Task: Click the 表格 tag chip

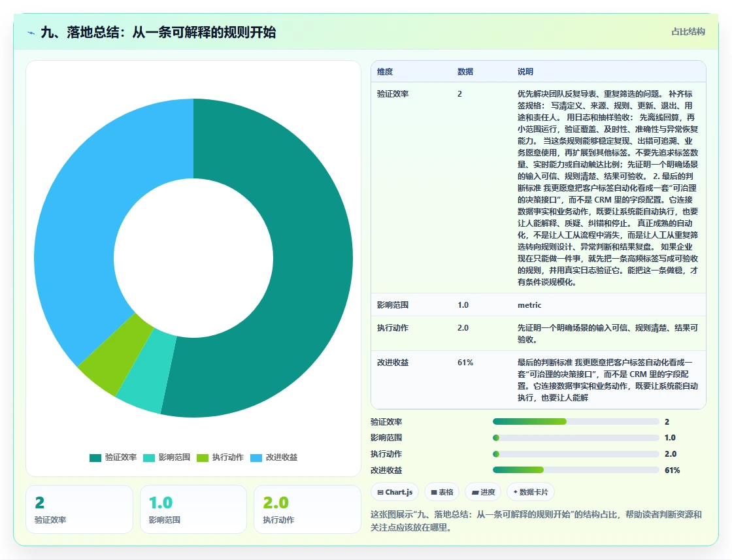Action: click(442, 492)
